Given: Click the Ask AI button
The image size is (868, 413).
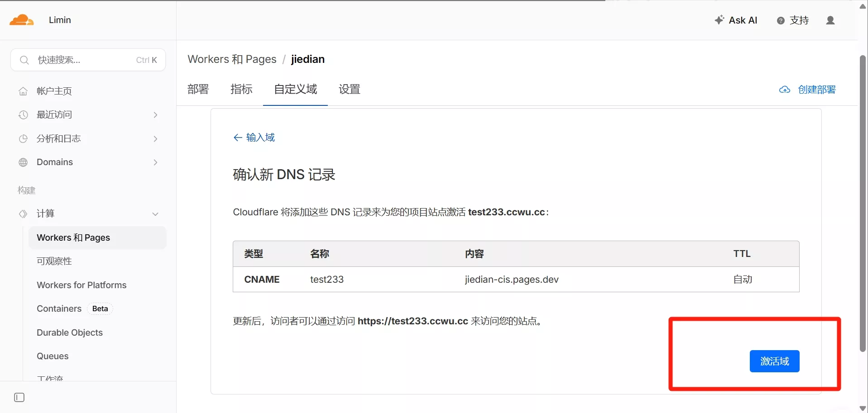Looking at the screenshot, I should [736, 20].
